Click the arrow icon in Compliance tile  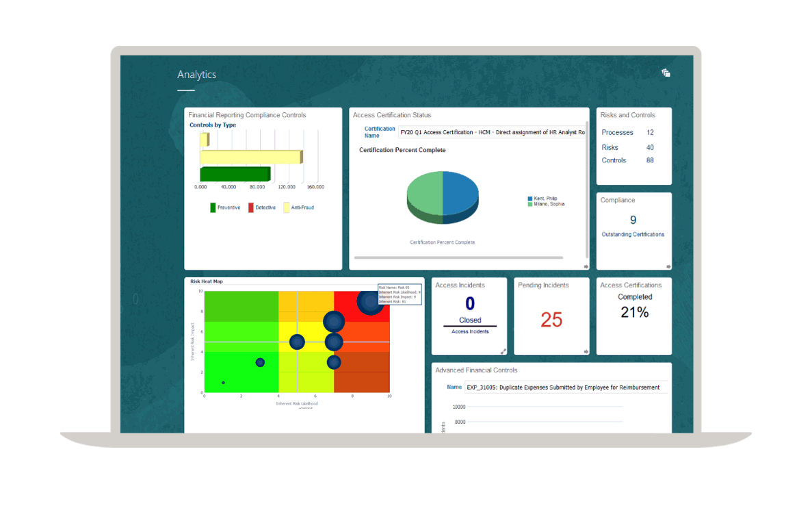[x=668, y=266]
